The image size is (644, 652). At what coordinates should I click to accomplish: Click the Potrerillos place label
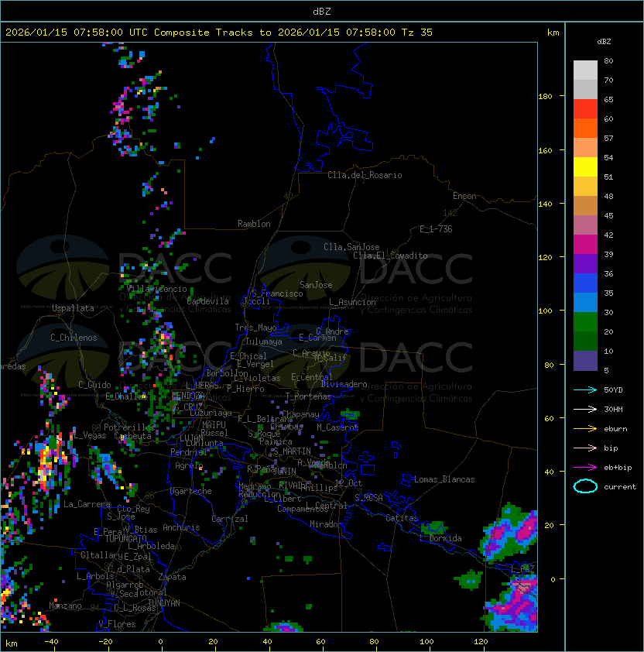[129, 427]
